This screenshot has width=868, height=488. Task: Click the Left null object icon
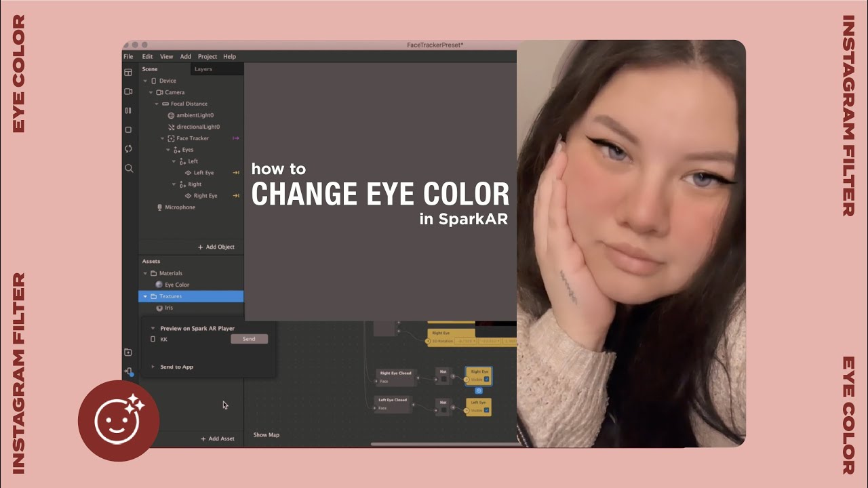coord(183,161)
